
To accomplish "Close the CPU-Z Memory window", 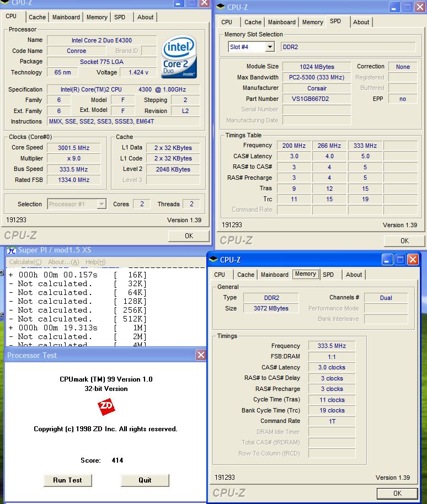I will [413, 259].
